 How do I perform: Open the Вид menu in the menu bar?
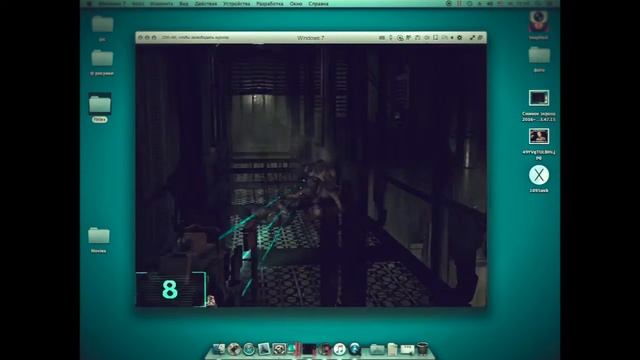[x=184, y=4]
